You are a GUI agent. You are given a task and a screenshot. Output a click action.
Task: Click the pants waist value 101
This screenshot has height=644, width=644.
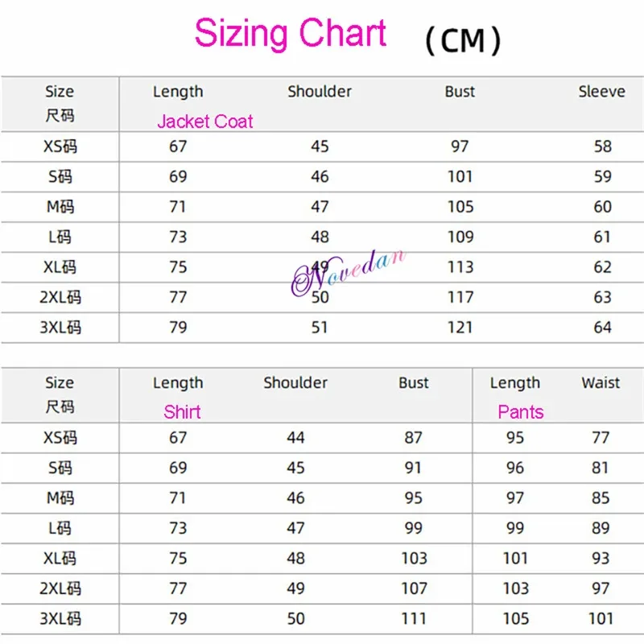(601, 618)
